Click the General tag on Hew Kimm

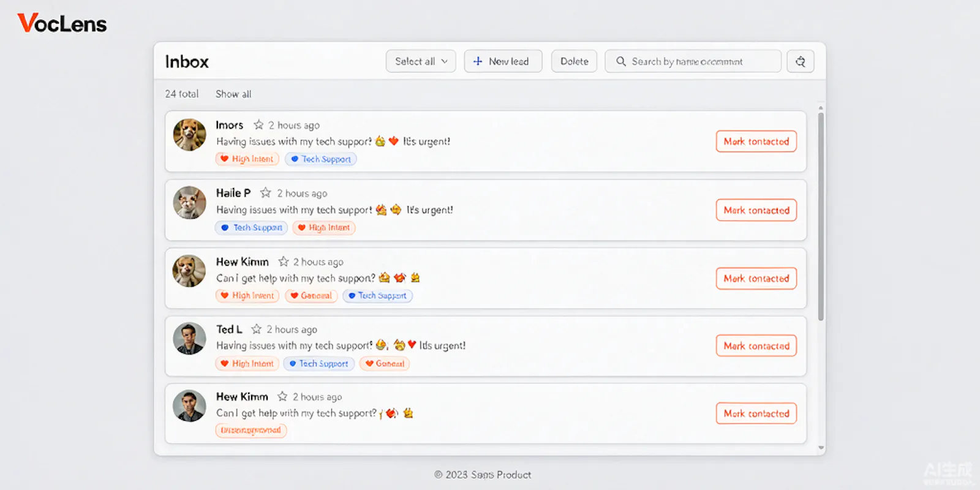point(311,295)
